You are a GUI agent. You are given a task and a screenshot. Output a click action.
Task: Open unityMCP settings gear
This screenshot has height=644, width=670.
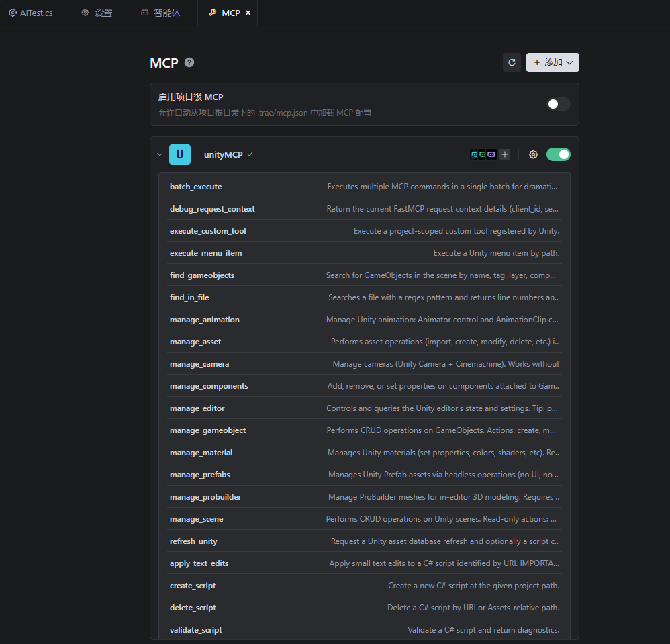[533, 154]
